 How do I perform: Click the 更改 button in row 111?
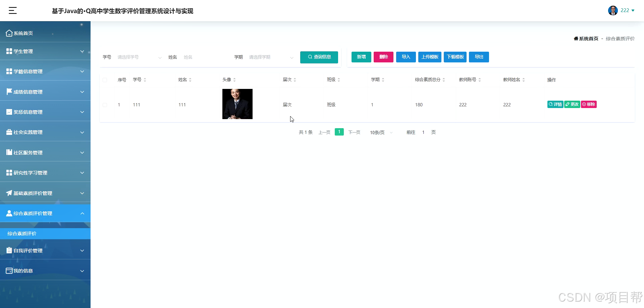(572, 104)
